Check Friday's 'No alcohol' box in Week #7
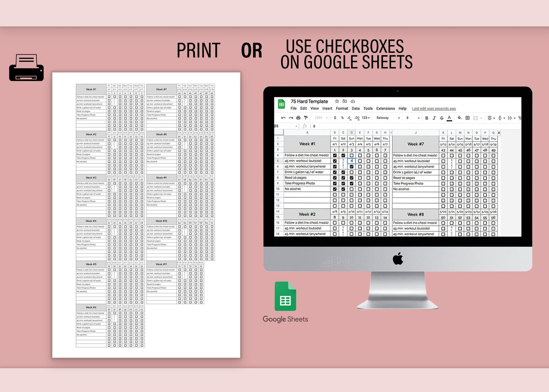This screenshot has width=549, height=392. point(443,189)
